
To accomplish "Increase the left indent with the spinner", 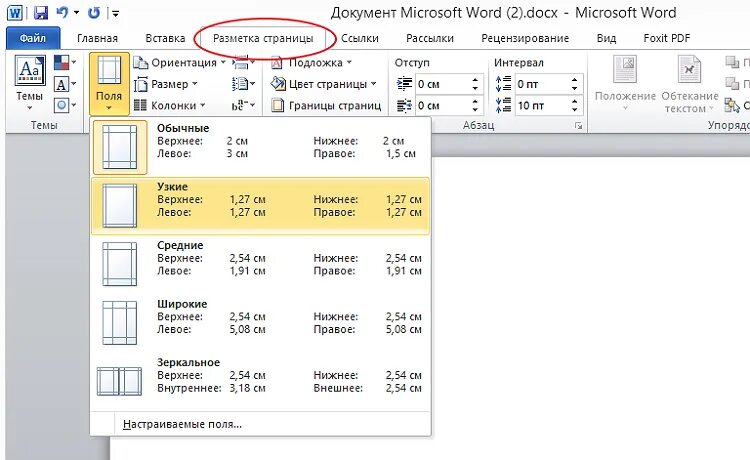I will tap(475, 80).
